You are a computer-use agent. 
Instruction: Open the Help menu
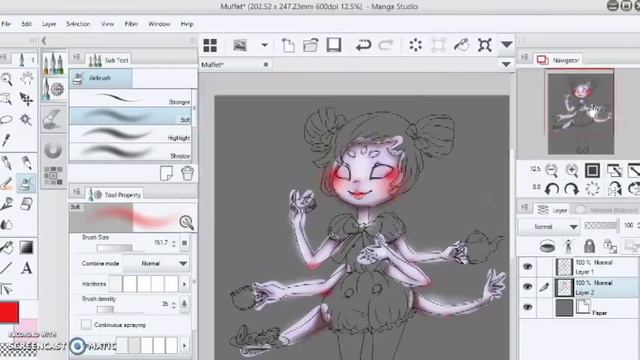pos(187,24)
